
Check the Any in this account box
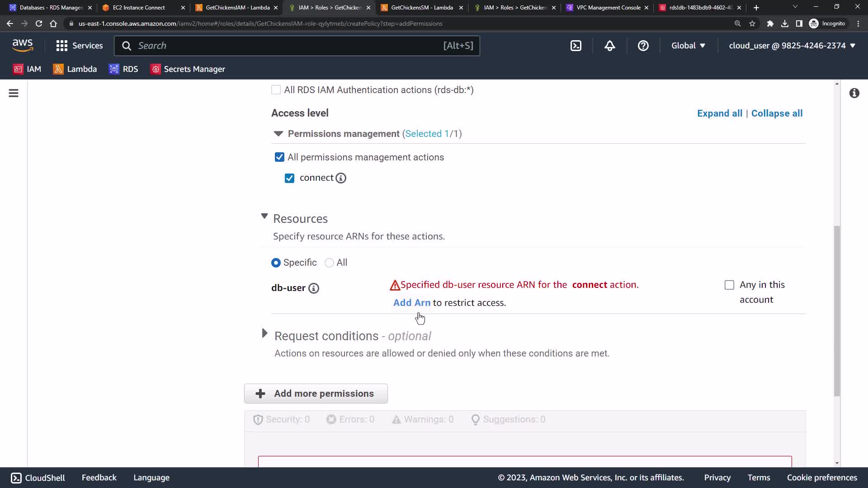[729, 285]
